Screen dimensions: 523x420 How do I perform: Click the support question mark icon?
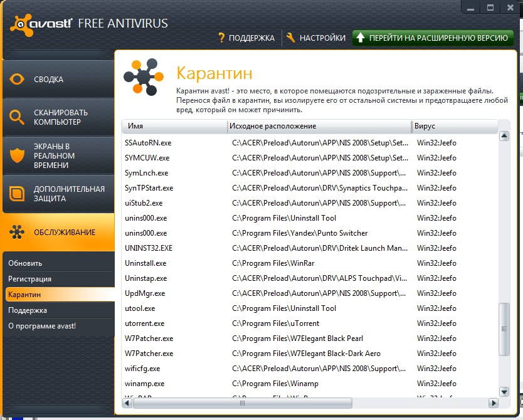[x=221, y=38]
